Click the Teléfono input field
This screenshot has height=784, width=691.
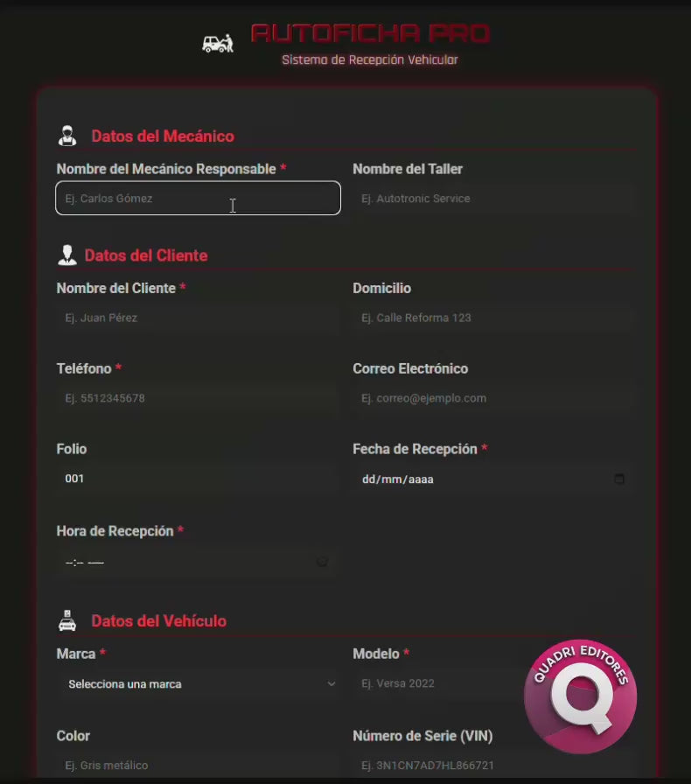[198, 398]
